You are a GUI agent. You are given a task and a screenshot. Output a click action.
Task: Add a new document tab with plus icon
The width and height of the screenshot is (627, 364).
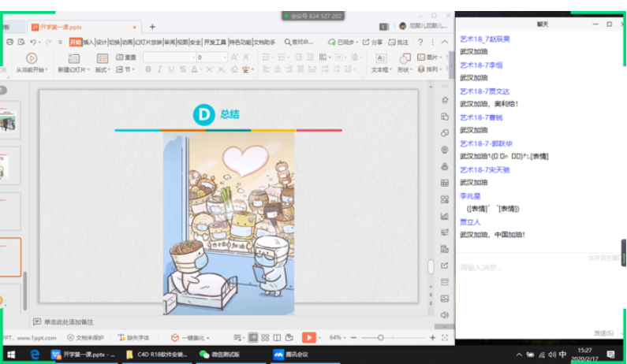point(152,27)
